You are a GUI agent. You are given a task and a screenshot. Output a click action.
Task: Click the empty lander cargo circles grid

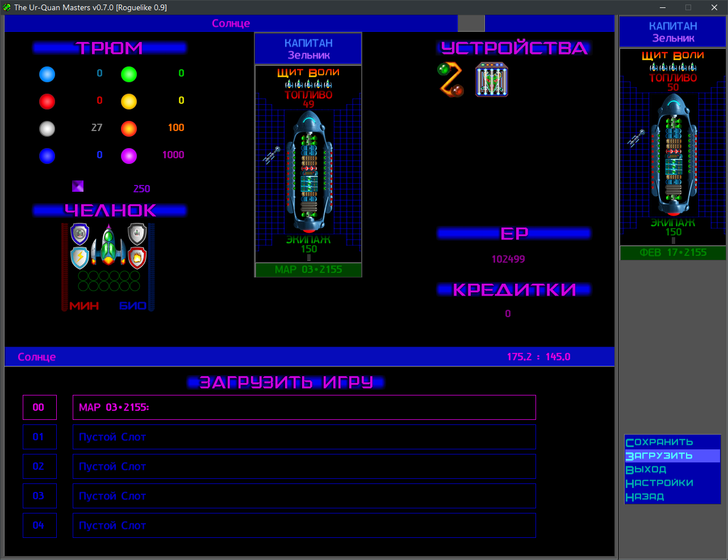pos(108,281)
